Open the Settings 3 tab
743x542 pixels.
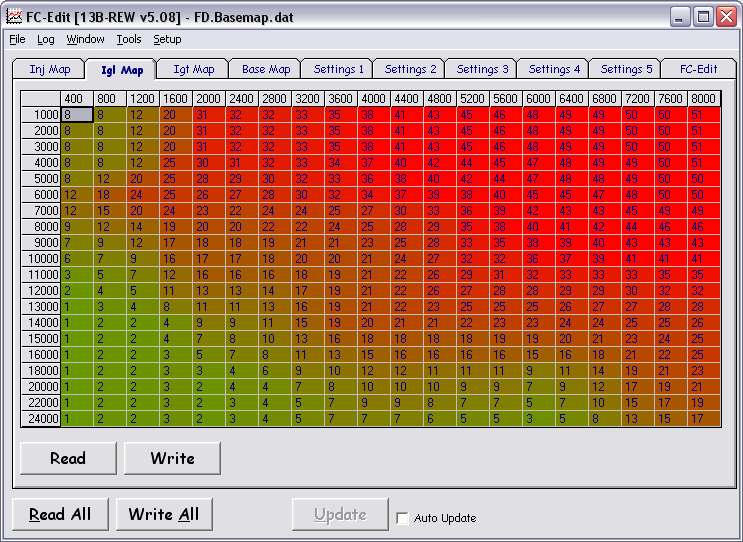[482, 69]
